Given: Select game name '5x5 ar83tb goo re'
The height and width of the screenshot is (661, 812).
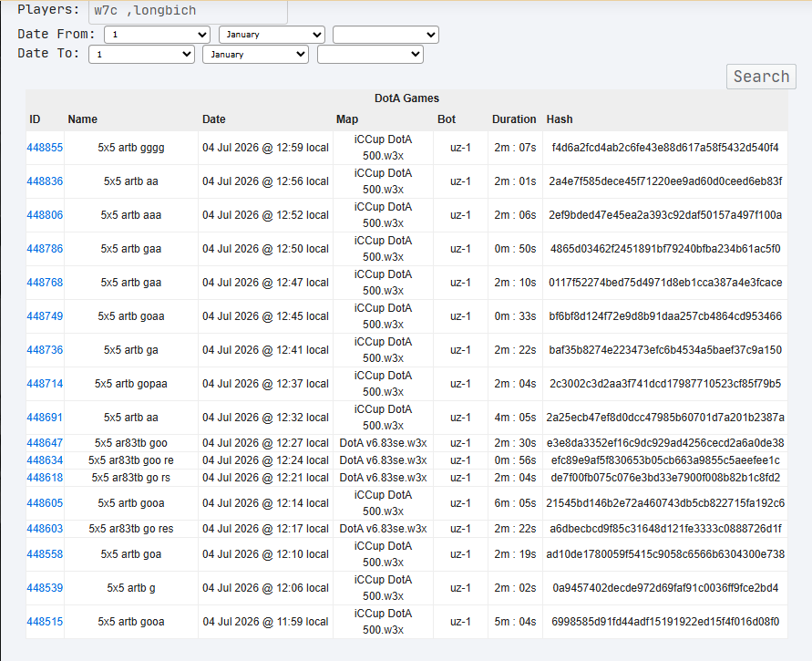Looking at the screenshot, I should (131, 460).
